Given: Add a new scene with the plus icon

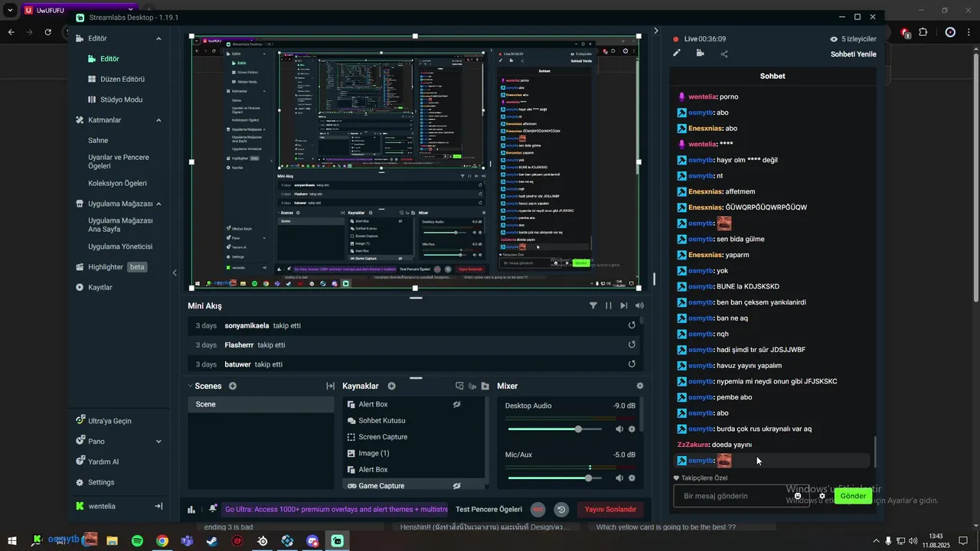Looking at the screenshot, I should point(233,386).
